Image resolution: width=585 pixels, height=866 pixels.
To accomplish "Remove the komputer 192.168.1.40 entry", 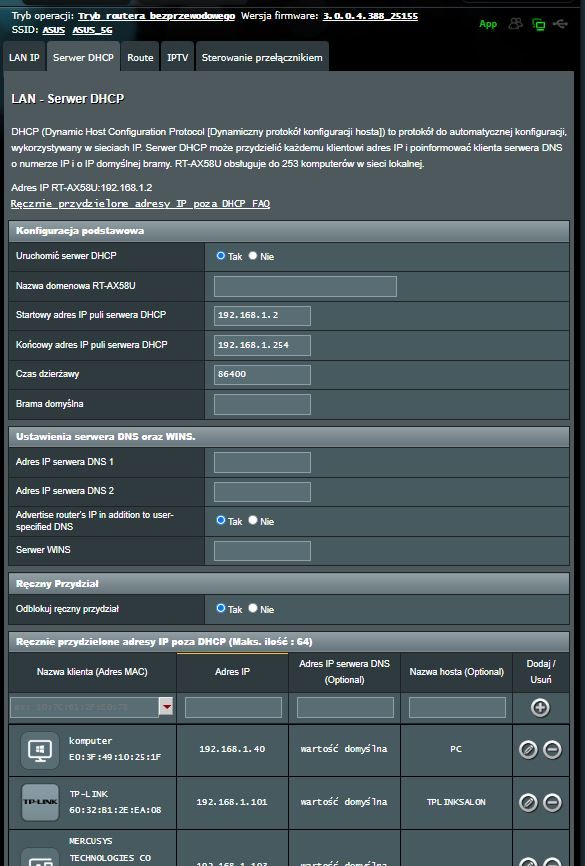I will click(552, 749).
